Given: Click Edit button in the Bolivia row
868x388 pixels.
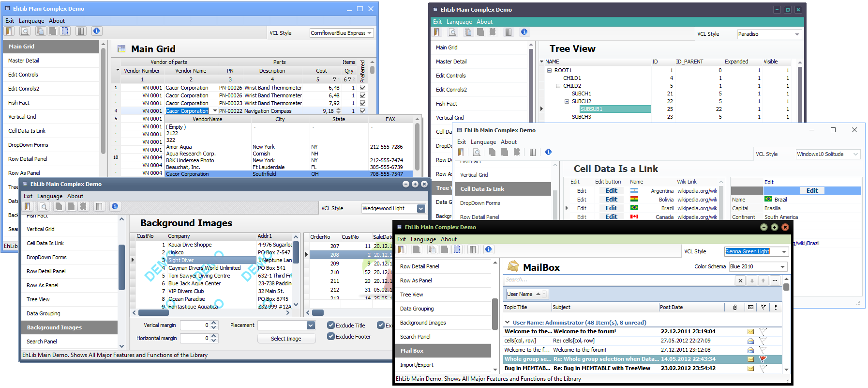Looking at the screenshot, I should click(x=612, y=200).
